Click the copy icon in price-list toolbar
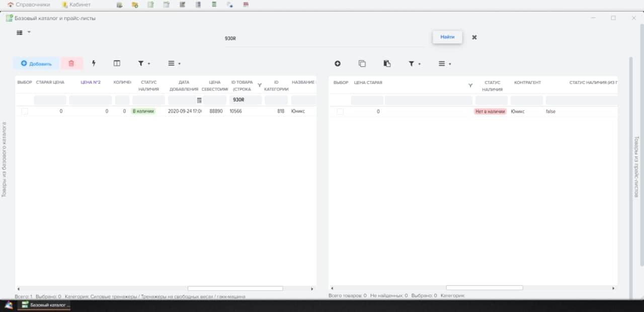The height and width of the screenshot is (312, 644). 362,63
